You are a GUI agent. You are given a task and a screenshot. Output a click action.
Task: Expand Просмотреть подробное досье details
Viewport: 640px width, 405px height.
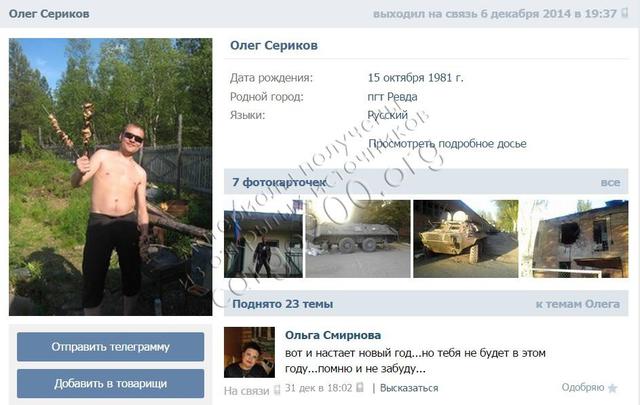(447, 144)
